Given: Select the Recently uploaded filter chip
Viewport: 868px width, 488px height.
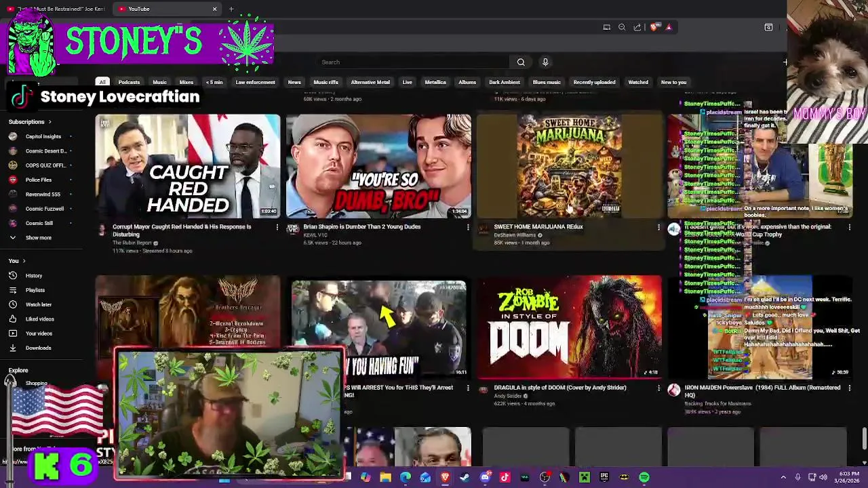Looking at the screenshot, I should (x=595, y=82).
